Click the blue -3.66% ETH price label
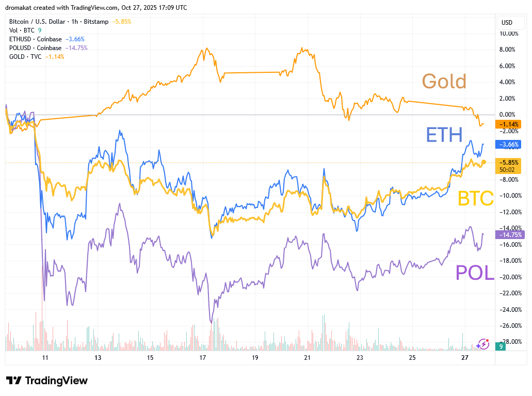This screenshot has width=532, height=396. click(508, 145)
